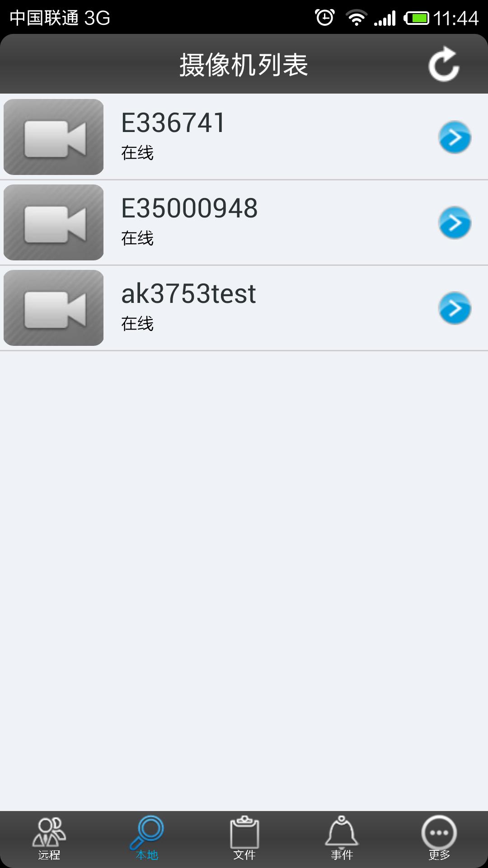Screen dimensions: 488x868
Task: Tap the 在线 status under ak3753test
Action: point(137,324)
